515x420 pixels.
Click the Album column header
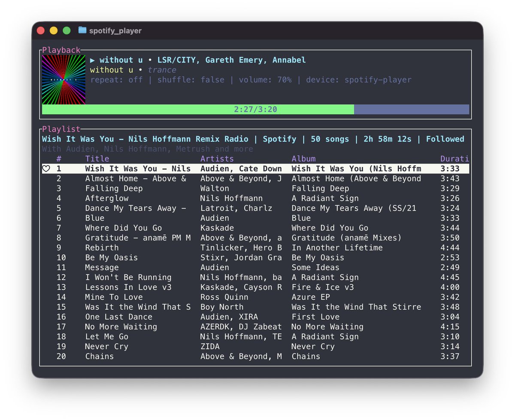click(x=303, y=159)
